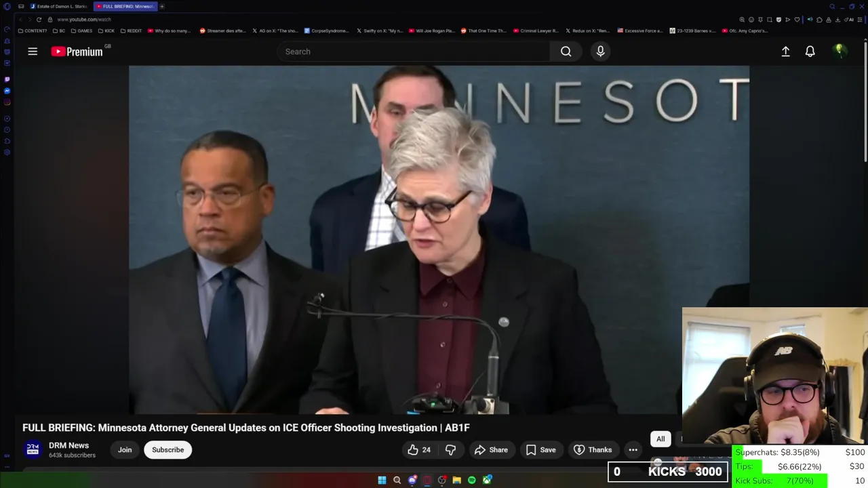This screenshot has width=868, height=488.
Task: Open the history clock icon in the sidebar
Action: [7, 129]
